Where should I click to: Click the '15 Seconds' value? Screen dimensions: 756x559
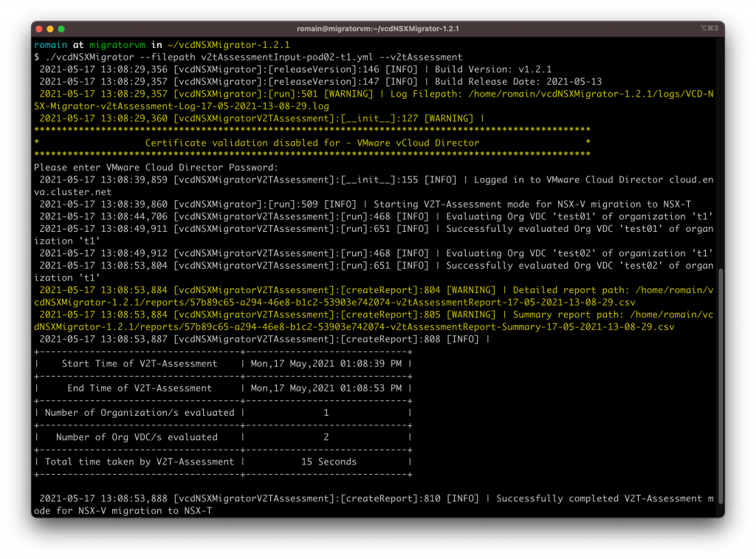pos(329,462)
